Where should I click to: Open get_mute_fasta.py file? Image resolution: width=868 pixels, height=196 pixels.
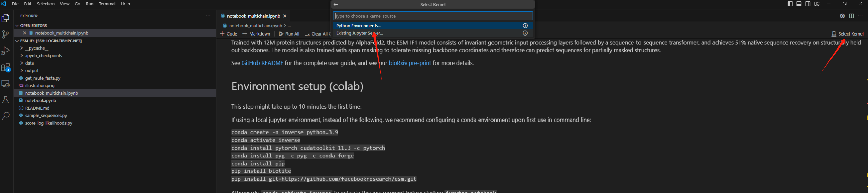point(43,78)
